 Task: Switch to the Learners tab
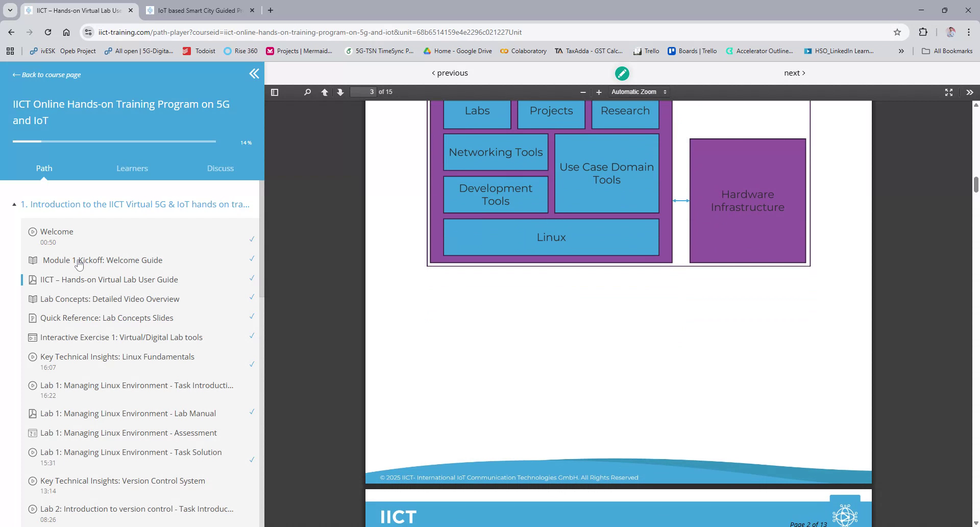(132, 169)
